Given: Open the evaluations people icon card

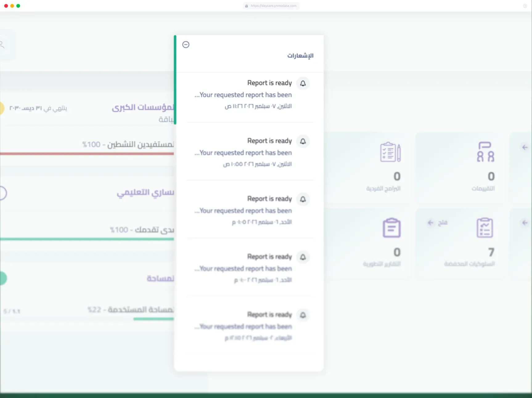Looking at the screenshot, I should [485, 152].
